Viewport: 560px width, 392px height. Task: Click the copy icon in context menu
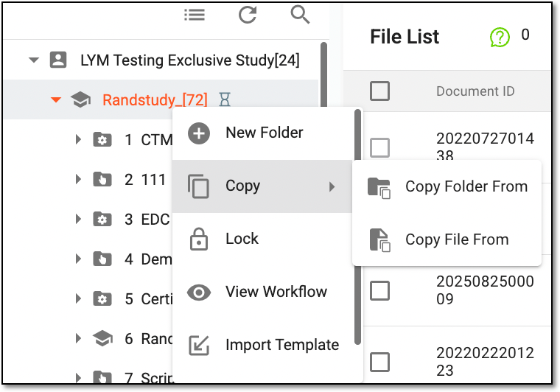198,186
